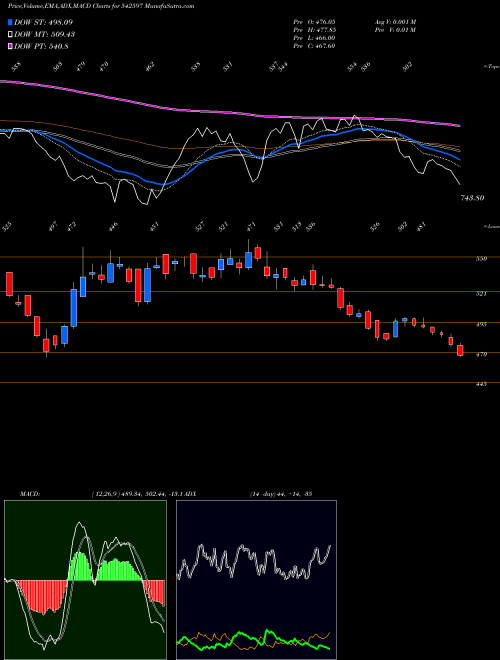Select the 'DOW MT: 509.43' legend text
The width and height of the screenshot is (500, 660).
pos(45,35)
